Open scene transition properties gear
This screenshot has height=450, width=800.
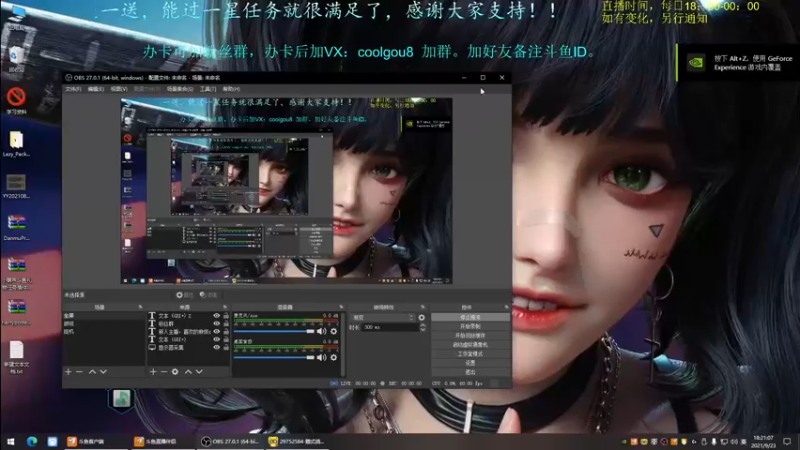coord(421,317)
